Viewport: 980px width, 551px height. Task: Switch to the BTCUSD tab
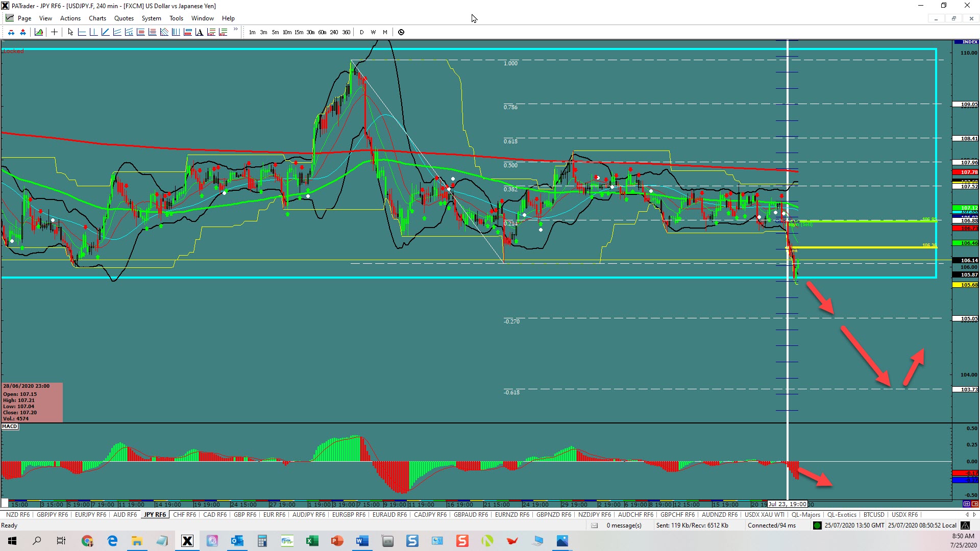click(x=874, y=515)
